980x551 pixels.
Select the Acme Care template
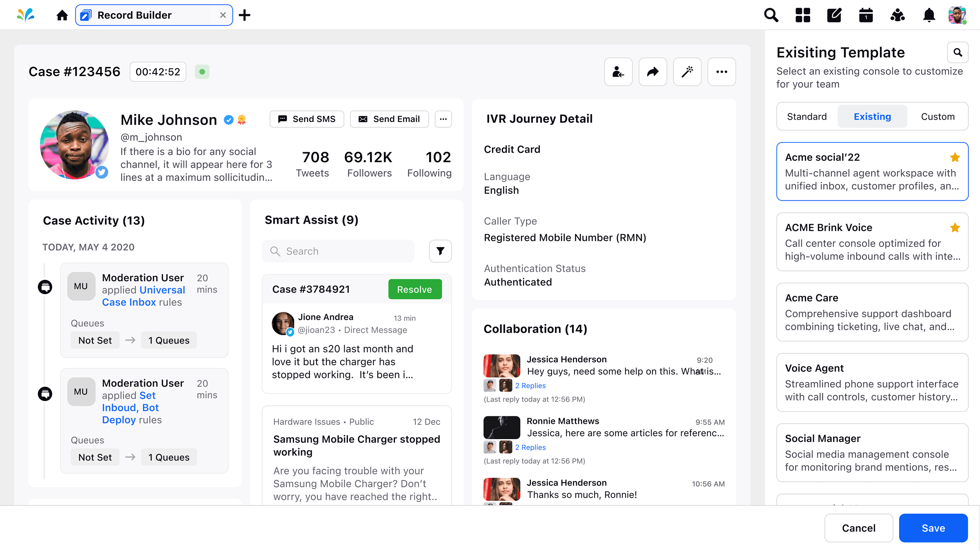tap(872, 312)
